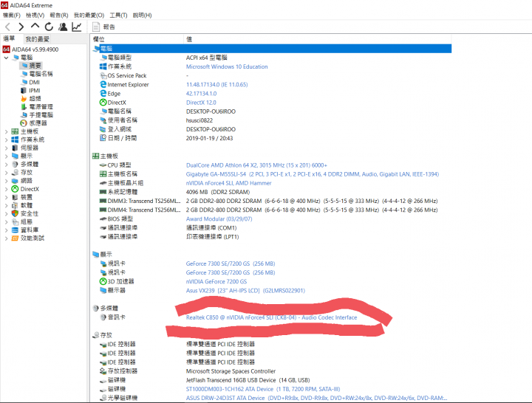Expand the DirectX tree node
532x403 pixels.
[x=6, y=189]
